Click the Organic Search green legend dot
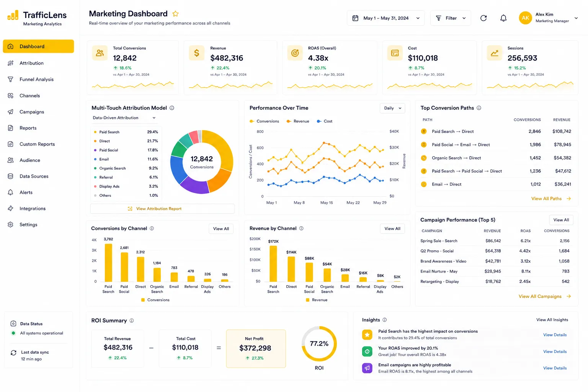This screenshot has width=588, height=392. click(95, 168)
